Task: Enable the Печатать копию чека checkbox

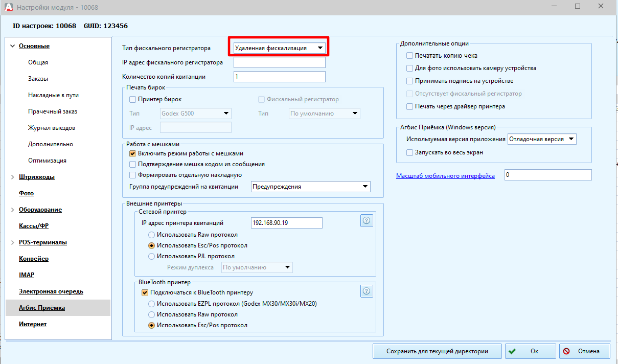Action: 409,56
